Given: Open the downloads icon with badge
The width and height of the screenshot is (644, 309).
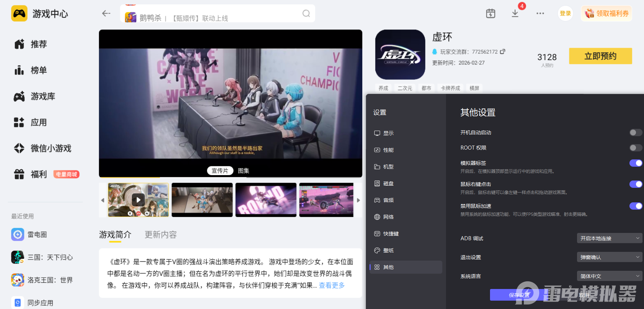Looking at the screenshot, I should click(515, 13).
